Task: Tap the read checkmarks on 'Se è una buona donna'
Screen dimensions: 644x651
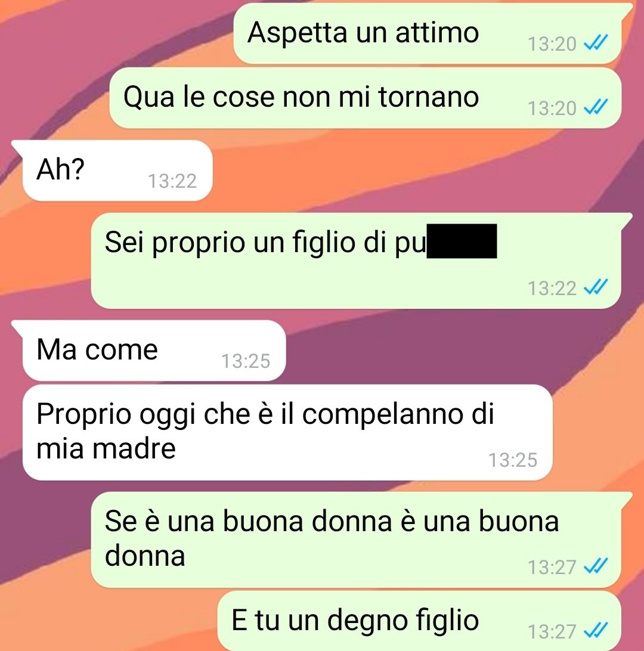Action: (596, 566)
